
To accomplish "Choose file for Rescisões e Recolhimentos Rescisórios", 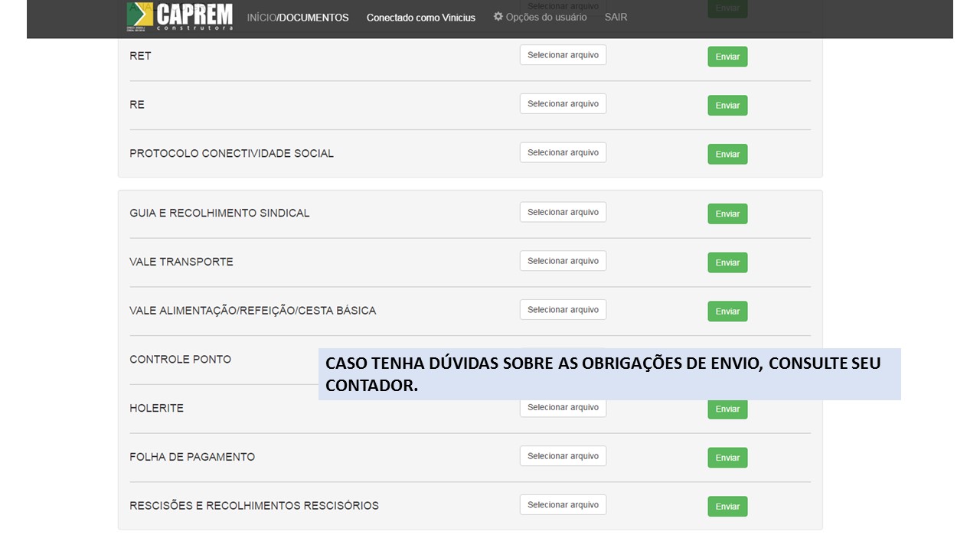I will click(x=563, y=505).
